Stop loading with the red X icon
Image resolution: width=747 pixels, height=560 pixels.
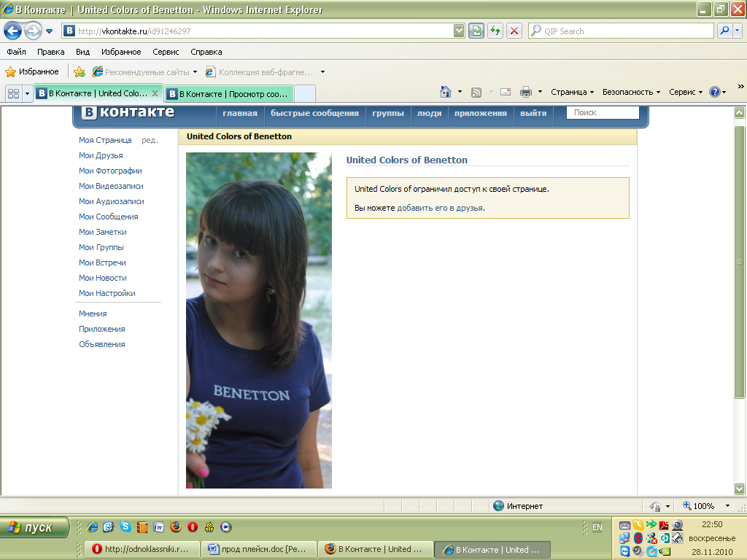[x=514, y=31]
